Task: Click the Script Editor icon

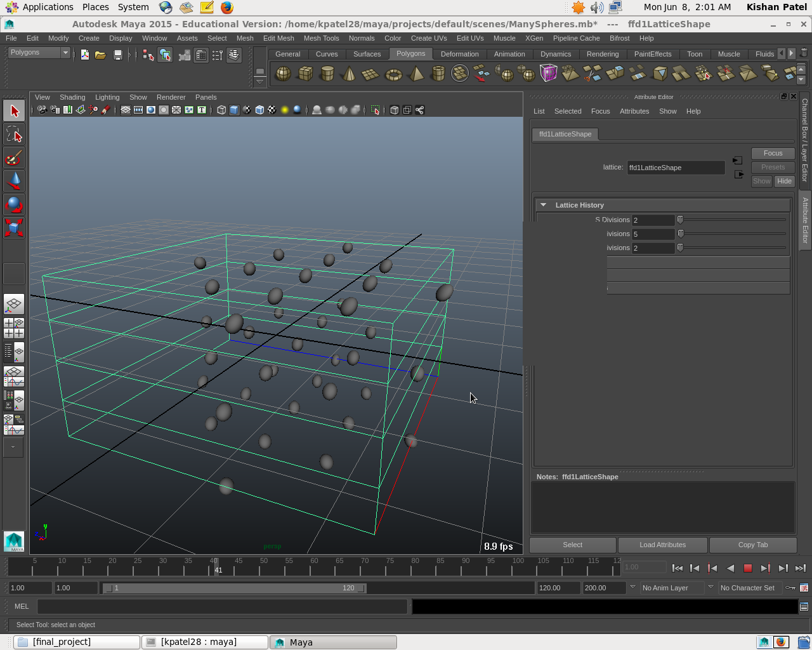Action: coord(804,606)
